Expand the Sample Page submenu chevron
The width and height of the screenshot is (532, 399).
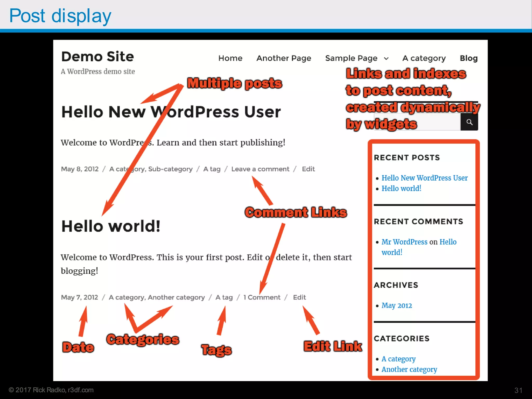tap(386, 58)
